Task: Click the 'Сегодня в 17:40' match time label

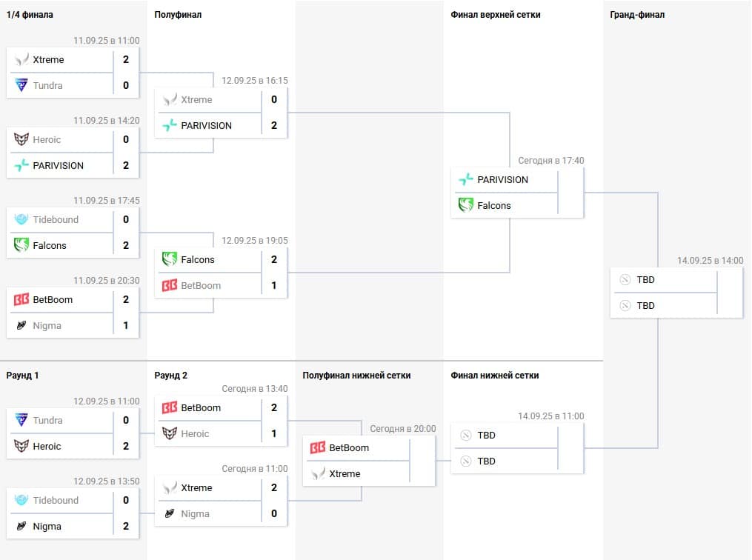Action: (550, 161)
